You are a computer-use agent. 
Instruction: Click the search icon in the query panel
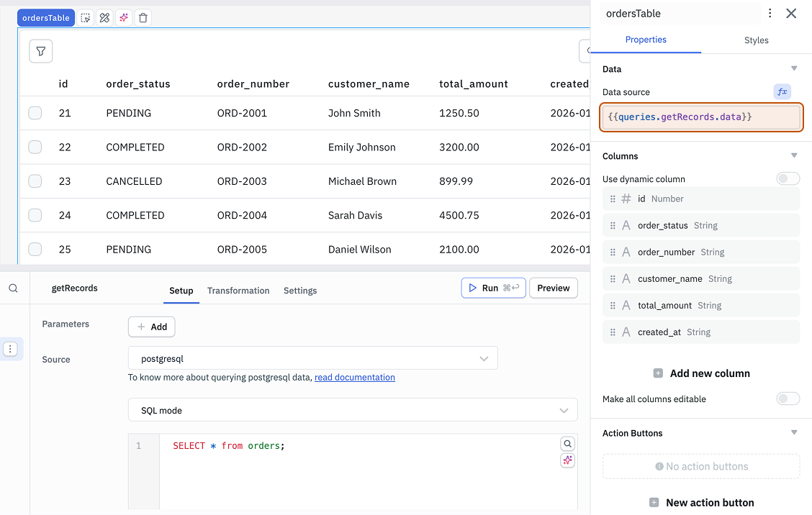tap(14, 288)
